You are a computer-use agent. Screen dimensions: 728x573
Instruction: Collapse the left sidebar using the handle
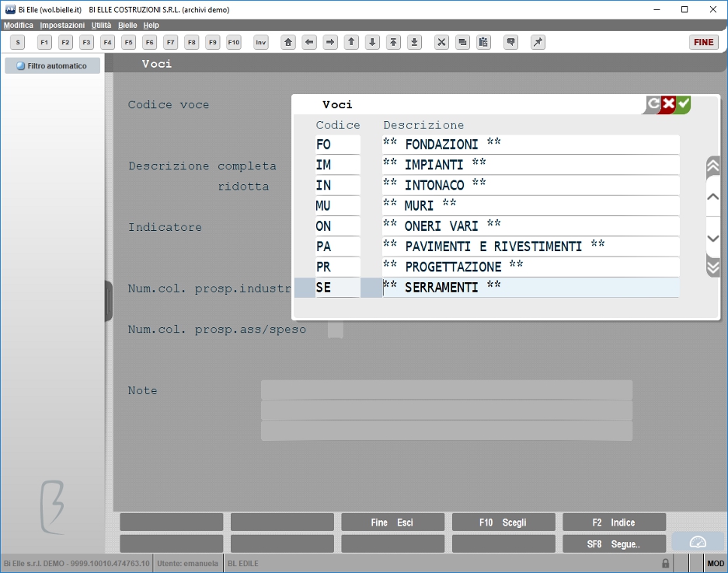[x=109, y=301]
